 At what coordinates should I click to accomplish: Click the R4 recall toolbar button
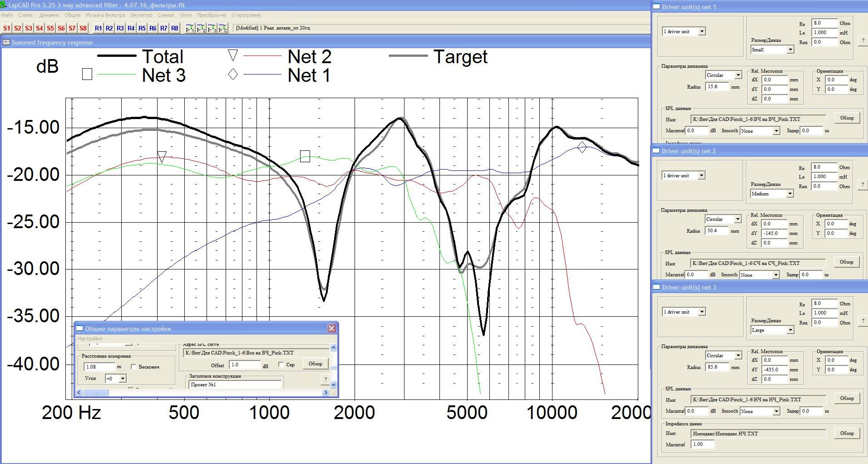pyautogui.click(x=131, y=28)
